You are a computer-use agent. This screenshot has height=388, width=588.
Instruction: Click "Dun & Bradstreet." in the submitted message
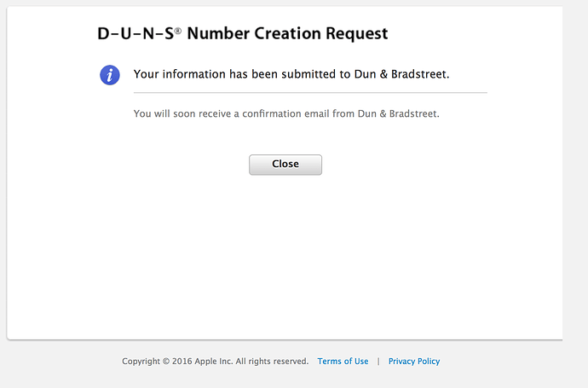pos(401,74)
